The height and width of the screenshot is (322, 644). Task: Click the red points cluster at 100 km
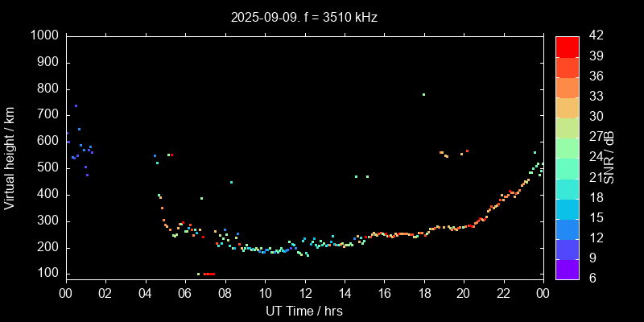point(208,275)
